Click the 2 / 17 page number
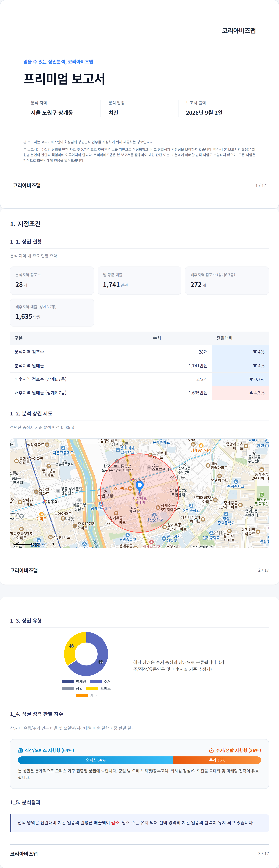279x868 pixels. [263, 570]
